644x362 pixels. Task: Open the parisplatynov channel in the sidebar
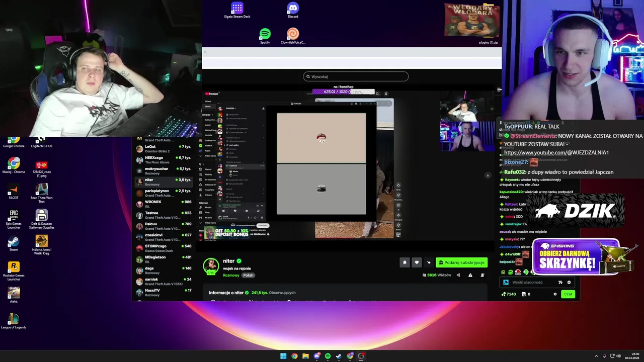pos(164,193)
